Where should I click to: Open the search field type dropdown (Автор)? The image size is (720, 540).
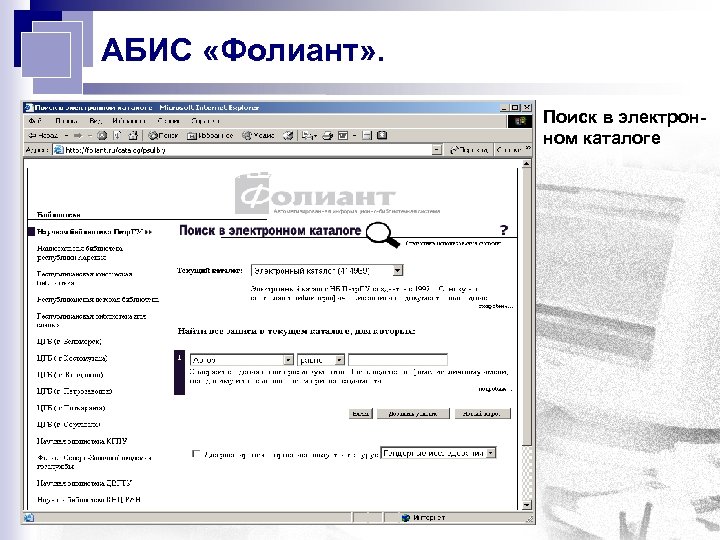point(288,360)
